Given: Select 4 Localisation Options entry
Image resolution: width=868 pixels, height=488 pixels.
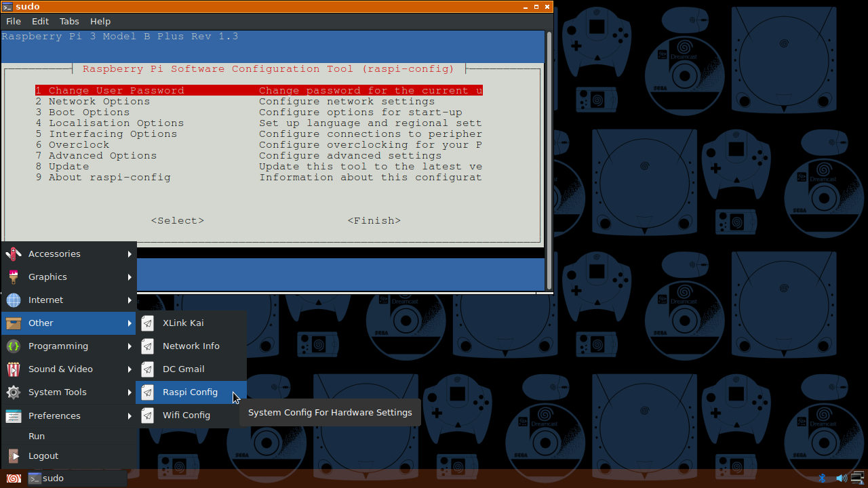Looking at the screenshot, I should [259, 123].
